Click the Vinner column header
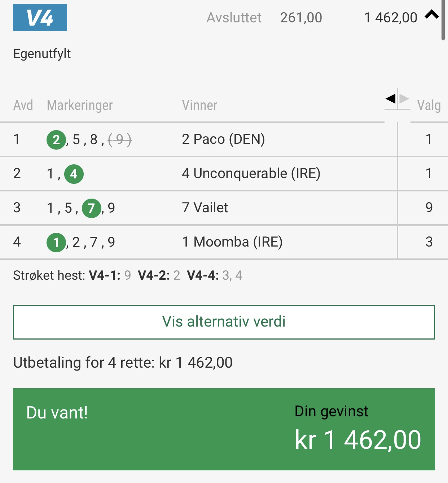 199,105
